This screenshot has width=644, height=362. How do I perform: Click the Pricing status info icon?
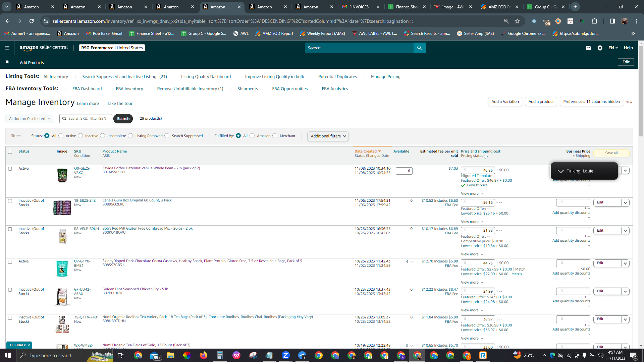486,157
